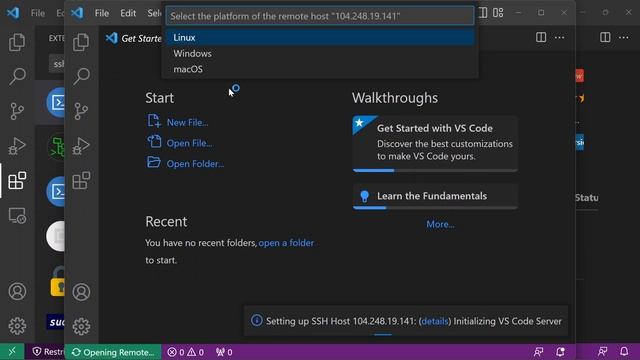
Task: Click extensions search box in background window
Action: tap(57, 64)
